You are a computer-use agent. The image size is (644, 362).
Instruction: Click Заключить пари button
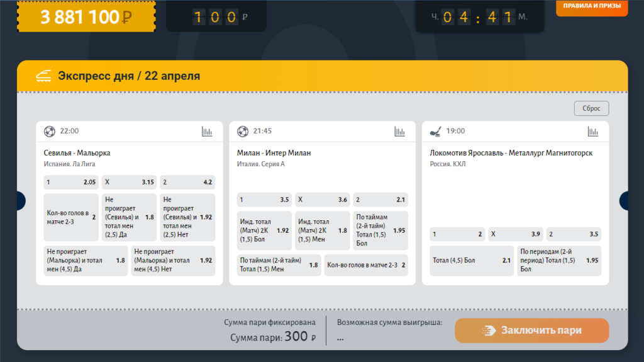pyautogui.click(x=531, y=331)
